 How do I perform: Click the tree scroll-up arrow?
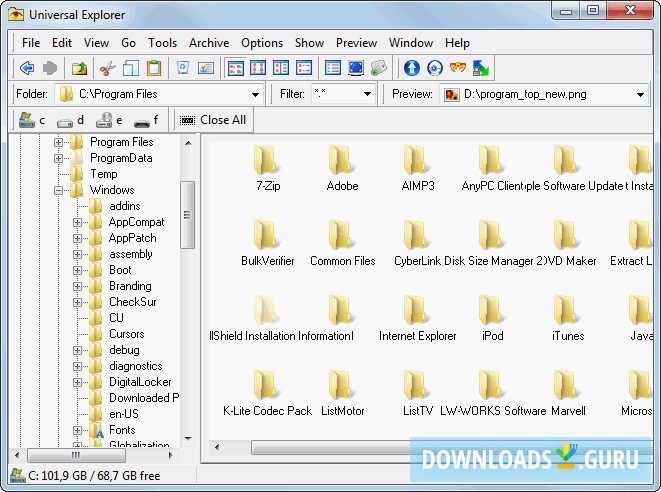(x=188, y=143)
